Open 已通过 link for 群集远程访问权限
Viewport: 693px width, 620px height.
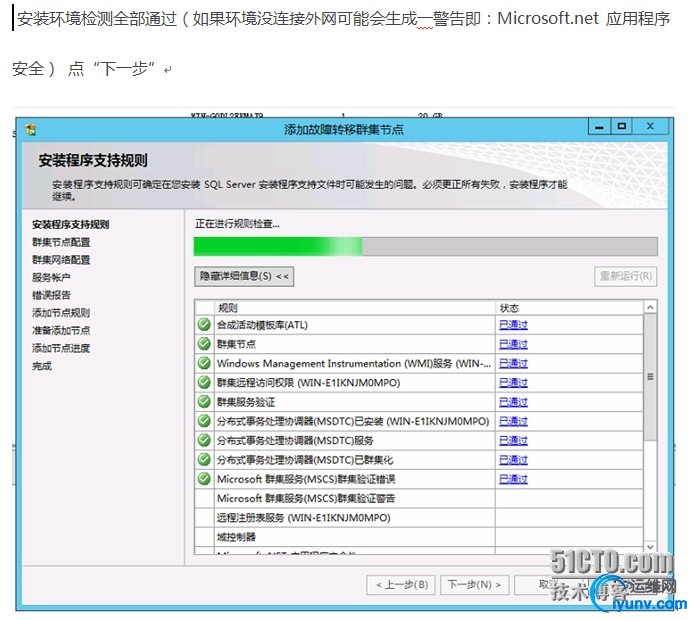click(513, 382)
